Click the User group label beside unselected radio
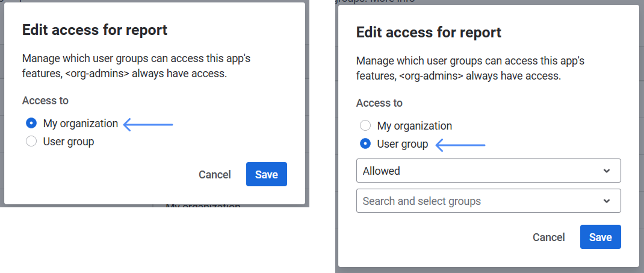Screen dimensions: 644x273 [x=69, y=142]
